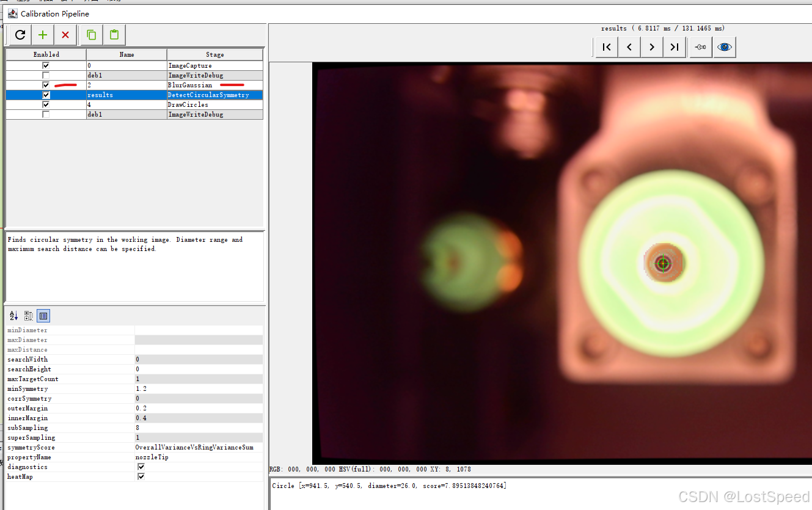Uncheck the heatMap property checkbox
Image resolution: width=812 pixels, height=510 pixels.
pos(141,476)
